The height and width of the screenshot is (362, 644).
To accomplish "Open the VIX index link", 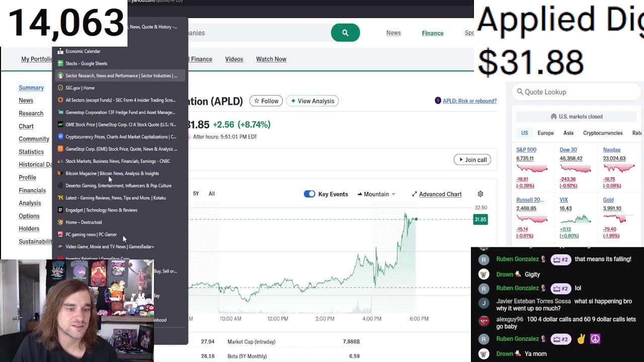I will pos(563,200).
